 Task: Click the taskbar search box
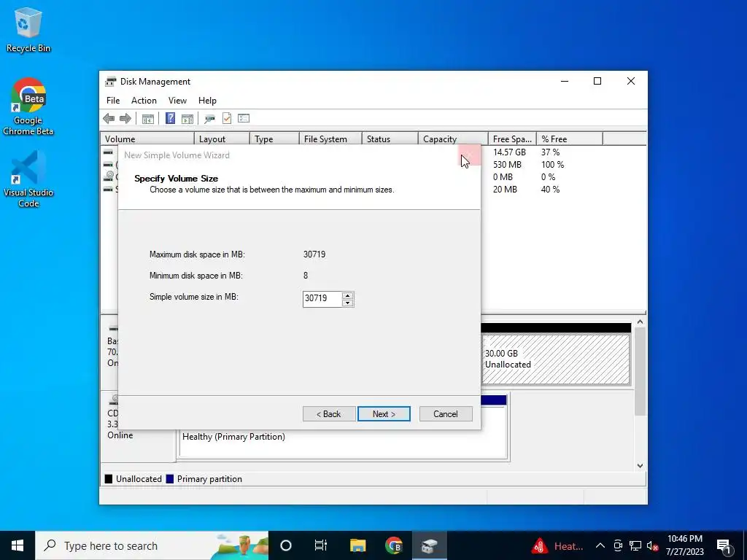[152, 545]
